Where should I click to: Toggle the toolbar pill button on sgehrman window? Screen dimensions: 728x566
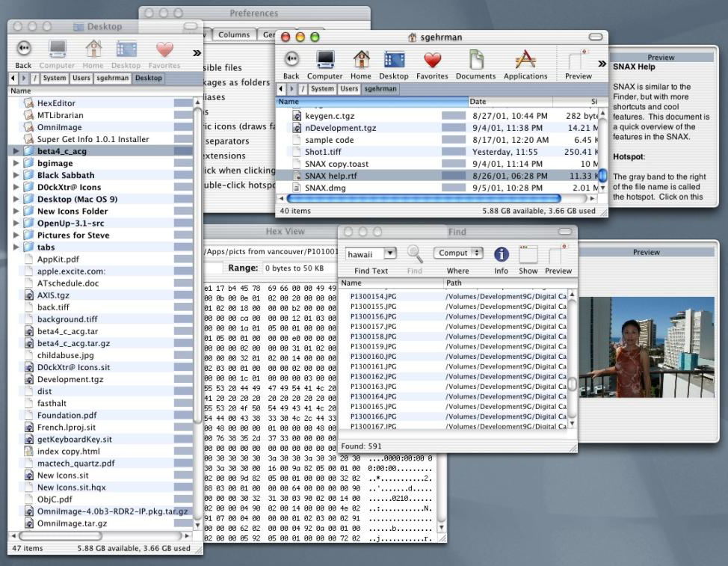[x=595, y=37]
